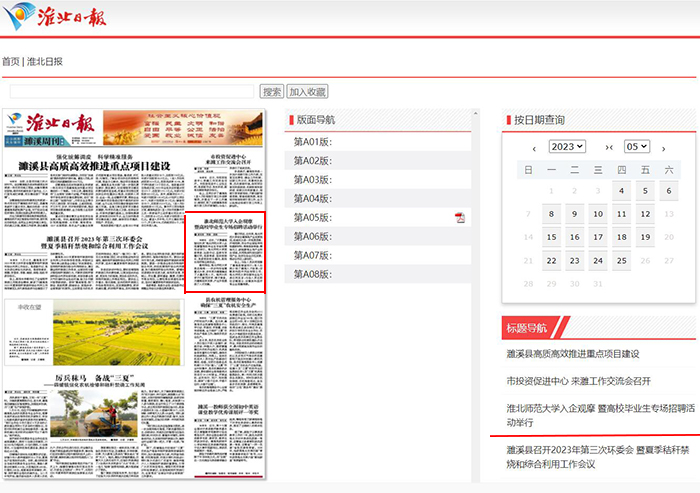Open the 首页 home link

[x=10, y=61]
